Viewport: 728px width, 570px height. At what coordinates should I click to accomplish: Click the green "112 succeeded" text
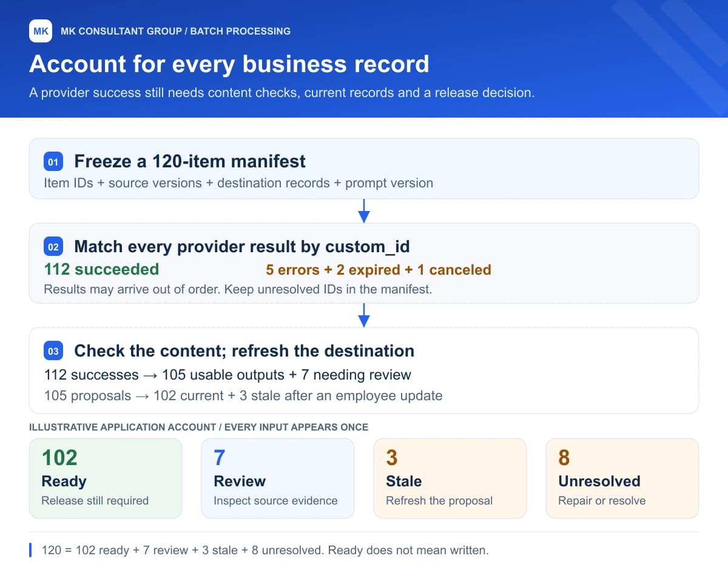101,269
